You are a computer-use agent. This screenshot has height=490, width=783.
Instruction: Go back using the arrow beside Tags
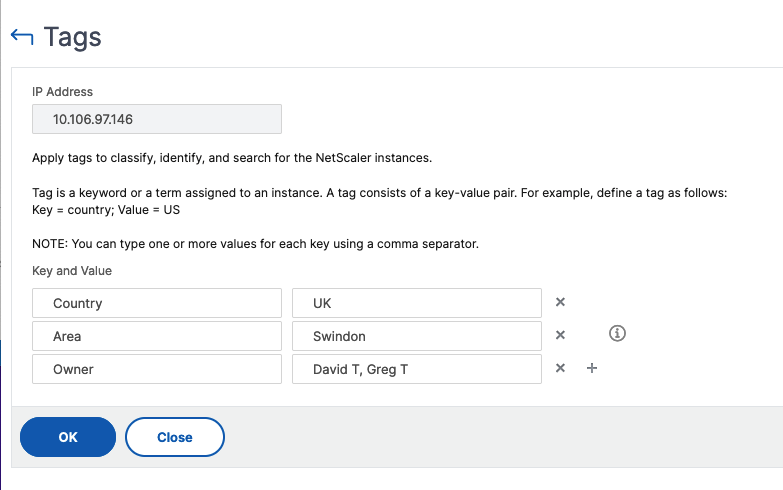click(x=22, y=37)
